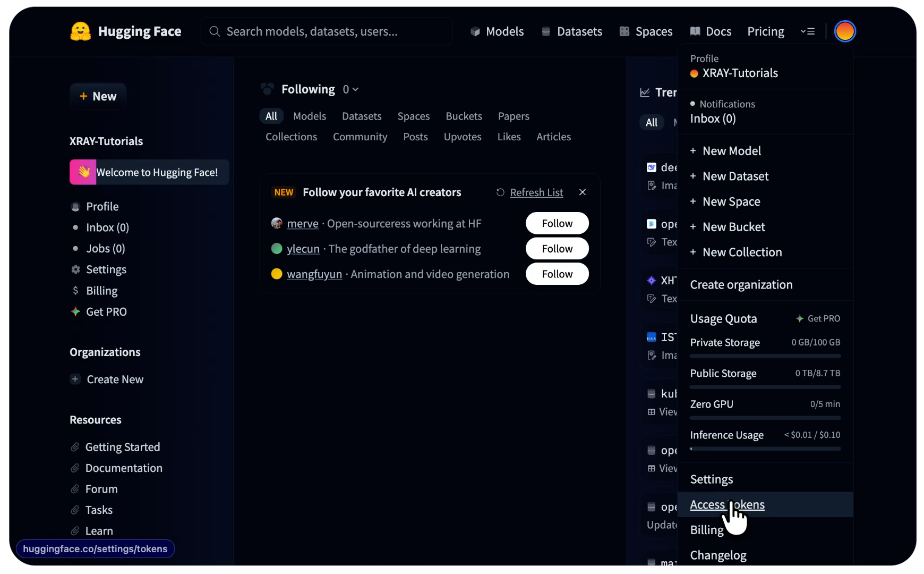
Task: Open merve's profile avatar
Action: pos(277,223)
